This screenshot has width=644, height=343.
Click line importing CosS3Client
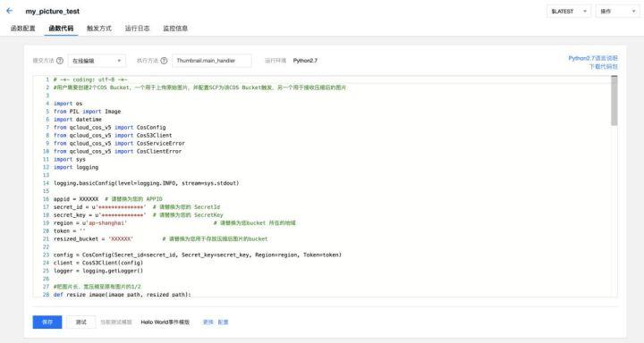tap(113, 136)
